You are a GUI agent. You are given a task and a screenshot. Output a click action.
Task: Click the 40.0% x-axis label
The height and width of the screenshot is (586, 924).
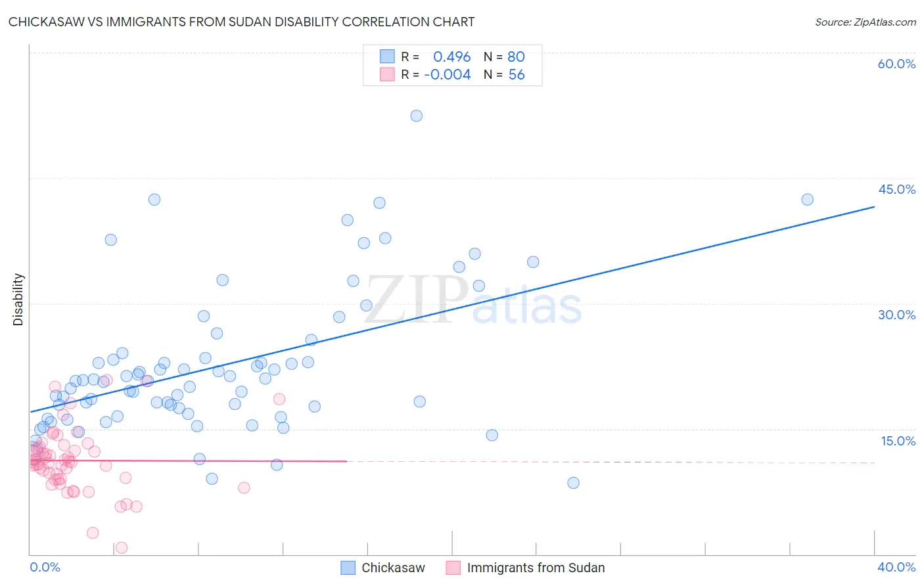896,567
